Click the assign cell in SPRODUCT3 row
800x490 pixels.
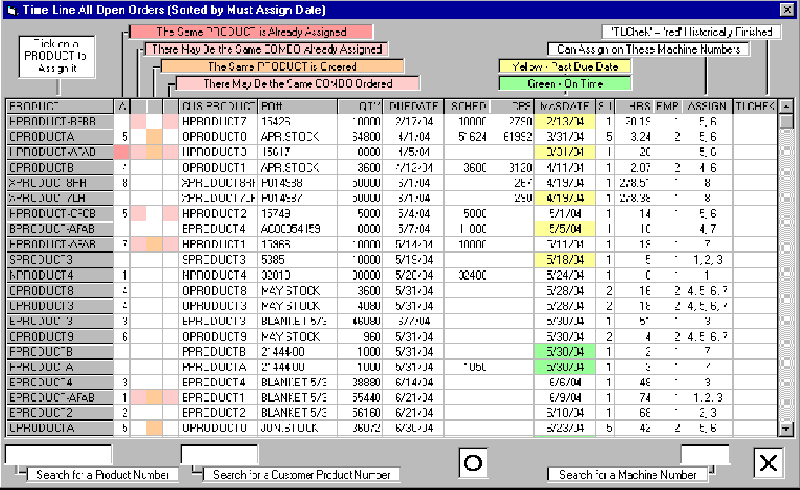[x=707, y=260]
